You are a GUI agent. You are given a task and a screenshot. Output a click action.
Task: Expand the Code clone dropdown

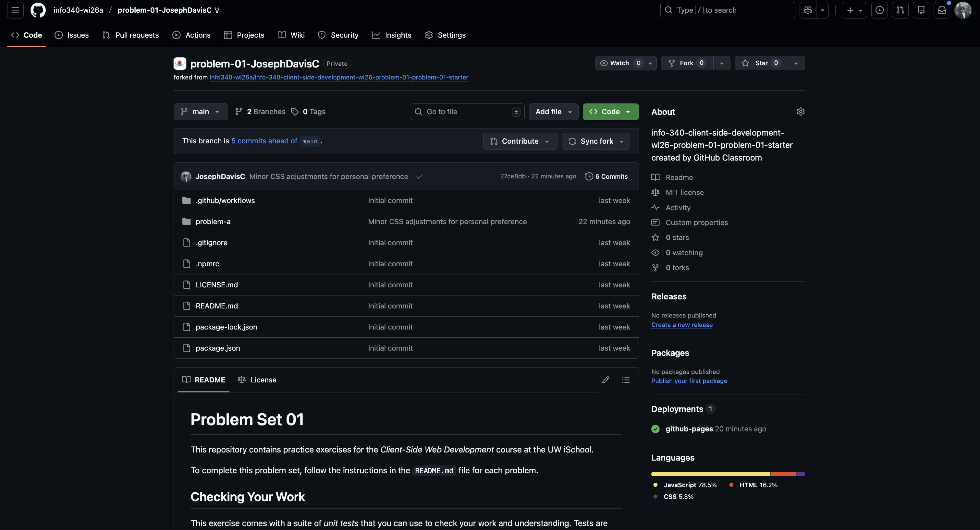pos(628,111)
